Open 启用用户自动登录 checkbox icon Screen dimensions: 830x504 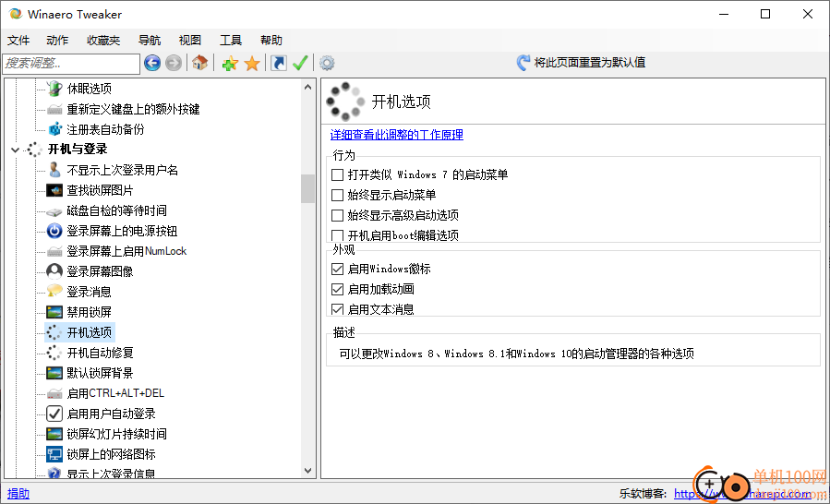click(x=54, y=414)
